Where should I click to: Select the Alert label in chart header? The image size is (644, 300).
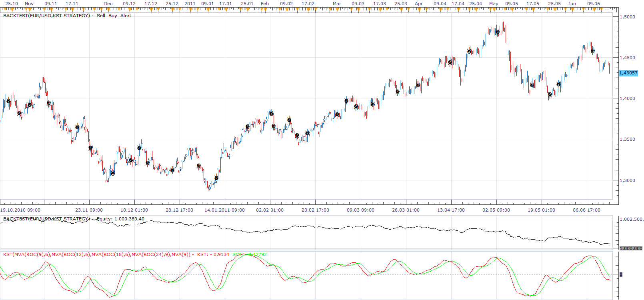pos(126,16)
